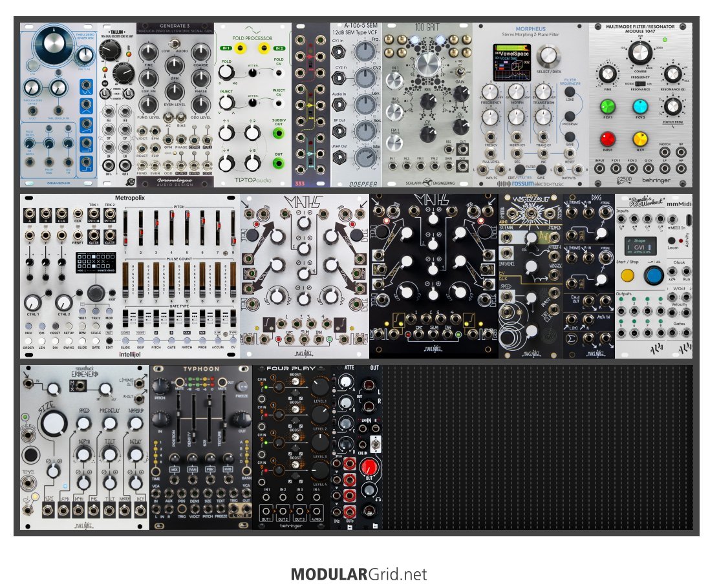Click yellow Start/Stop button on Pamela's Workout
This screenshot has height=588, width=719.
tap(627, 275)
